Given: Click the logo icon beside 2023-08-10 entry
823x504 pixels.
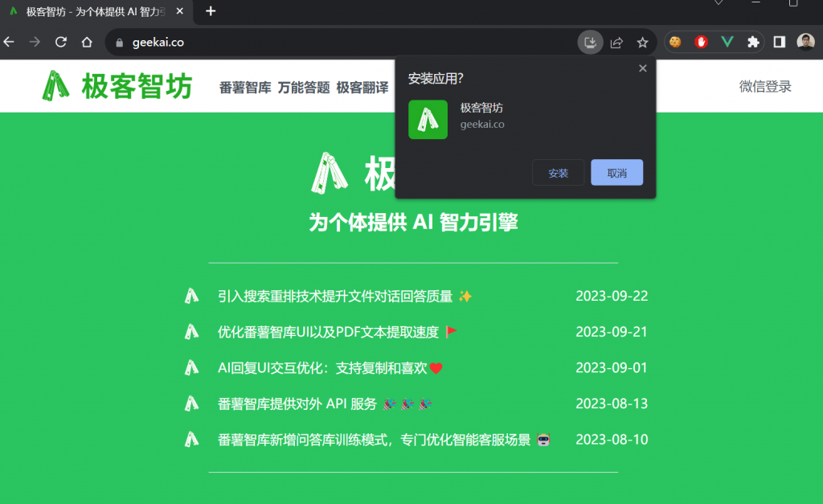Looking at the screenshot, I should click(191, 440).
